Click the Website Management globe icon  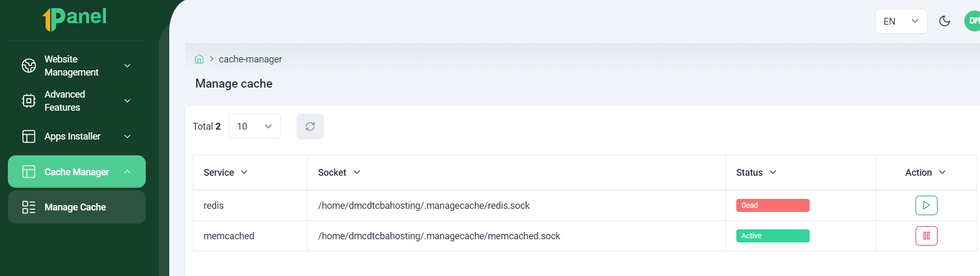29,66
